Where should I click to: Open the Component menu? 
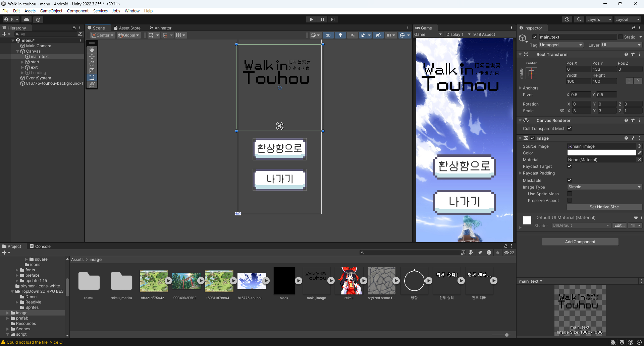point(78,11)
